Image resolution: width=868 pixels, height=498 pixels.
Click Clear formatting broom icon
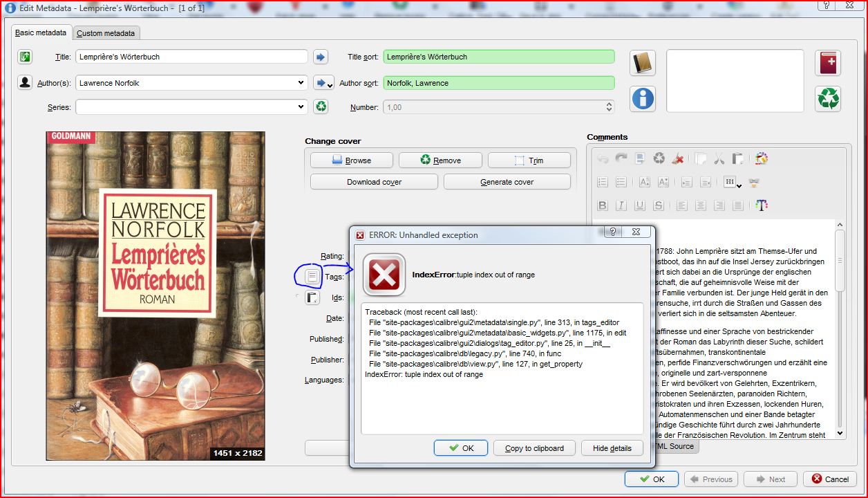point(678,159)
